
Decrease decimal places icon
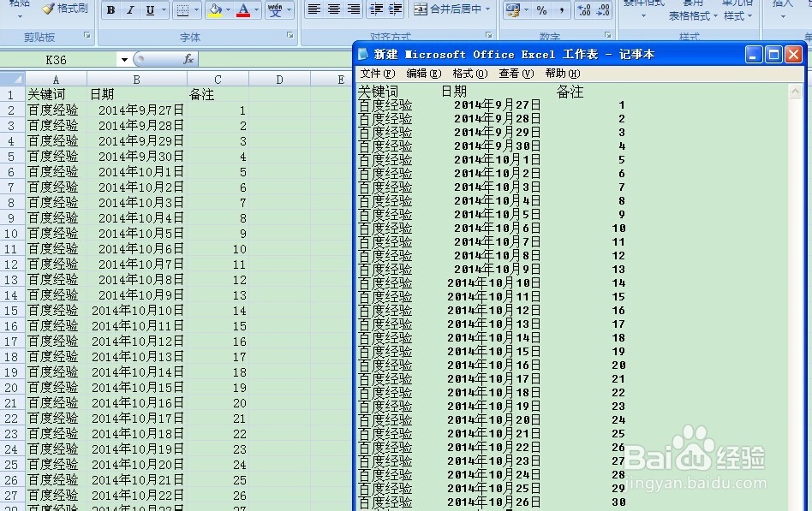603,9
